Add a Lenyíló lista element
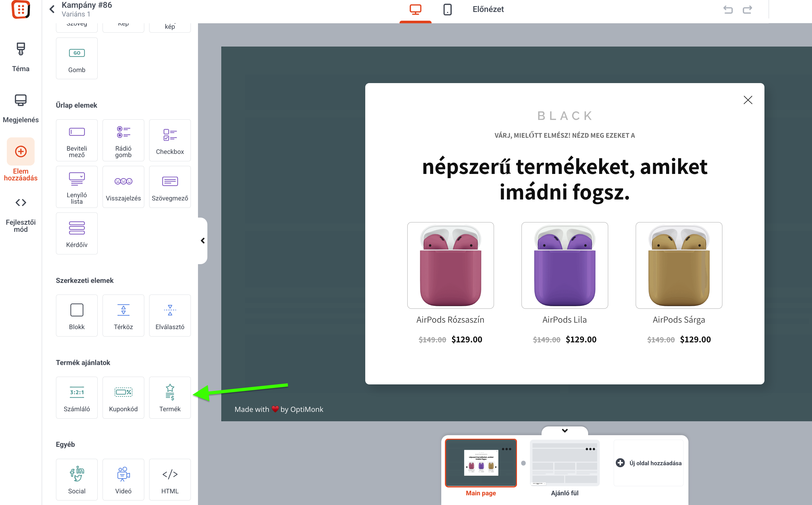The width and height of the screenshot is (812, 505). (77, 187)
